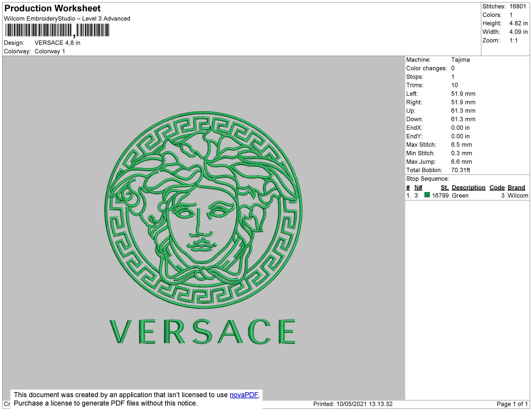Click the Wilcom brand cell
Image resolution: width=532 pixels, height=411 pixels.
[518, 195]
